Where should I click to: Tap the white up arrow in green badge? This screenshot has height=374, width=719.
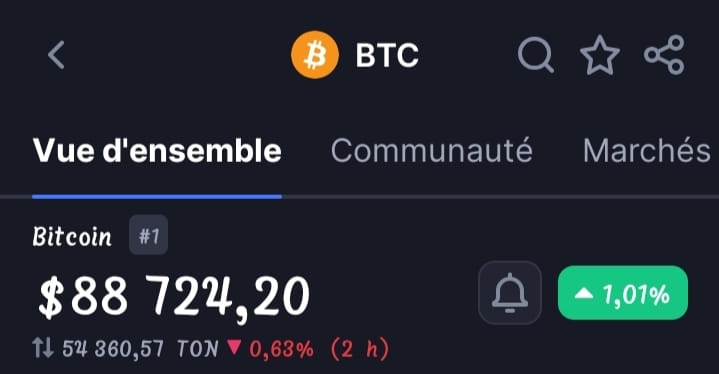[x=584, y=293]
